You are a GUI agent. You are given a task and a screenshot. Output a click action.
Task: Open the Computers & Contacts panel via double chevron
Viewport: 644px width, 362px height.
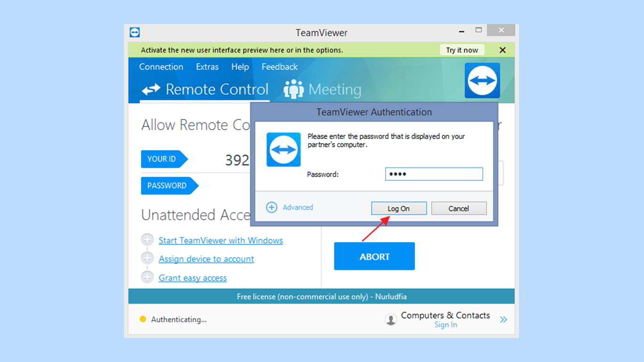pyautogui.click(x=503, y=319)
